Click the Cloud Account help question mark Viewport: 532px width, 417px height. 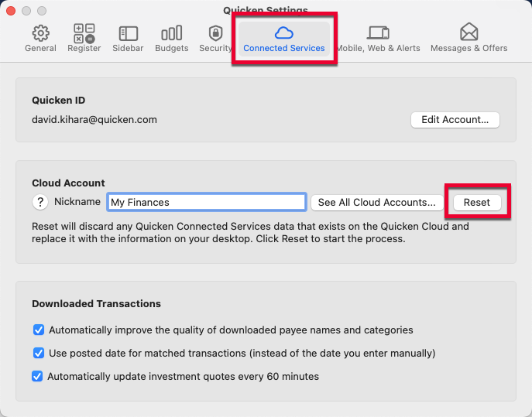point(40,202)
